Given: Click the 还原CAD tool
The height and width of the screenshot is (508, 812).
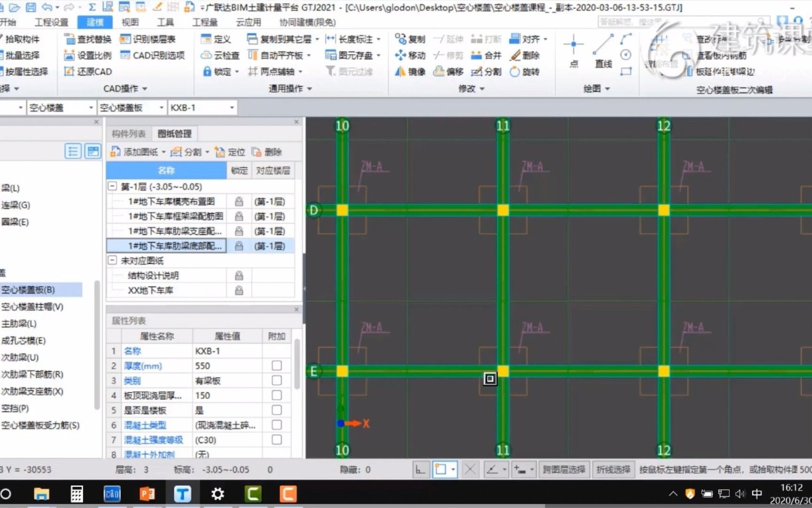Looking at the screenshot, I should pyautogui.click(x=88, y=71).
